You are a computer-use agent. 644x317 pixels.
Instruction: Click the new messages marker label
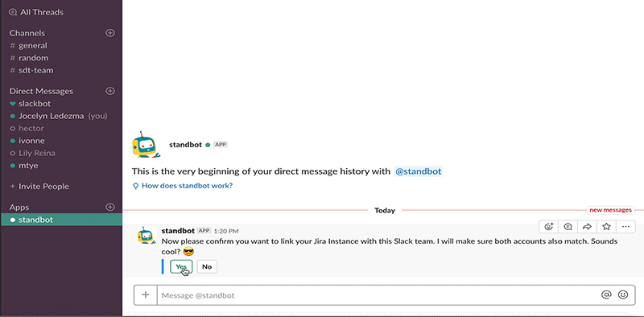click(x=610, y=210)
